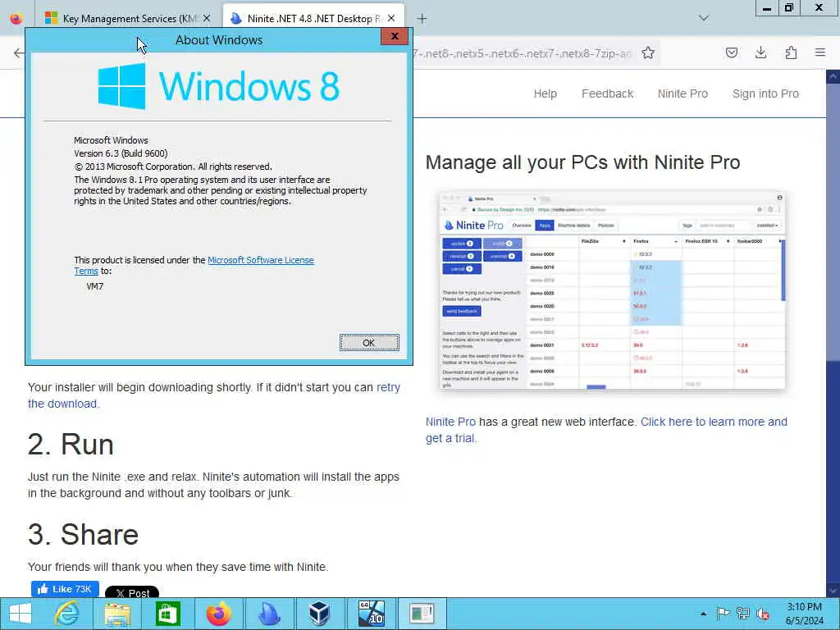The image size is (840, 630).
Task: Click the Ninite Pro text link
Action: [x=450, y=422]
